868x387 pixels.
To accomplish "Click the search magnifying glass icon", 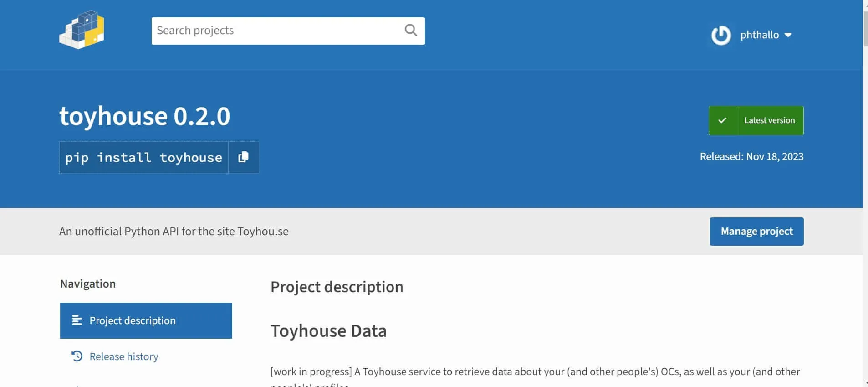I will tap(409, 30).
